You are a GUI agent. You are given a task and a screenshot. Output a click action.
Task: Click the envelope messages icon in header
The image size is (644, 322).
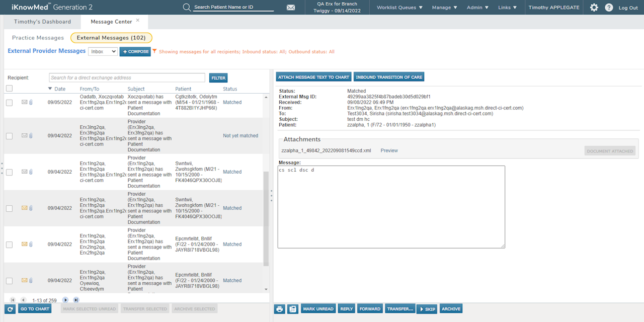(x=291, y=8)
